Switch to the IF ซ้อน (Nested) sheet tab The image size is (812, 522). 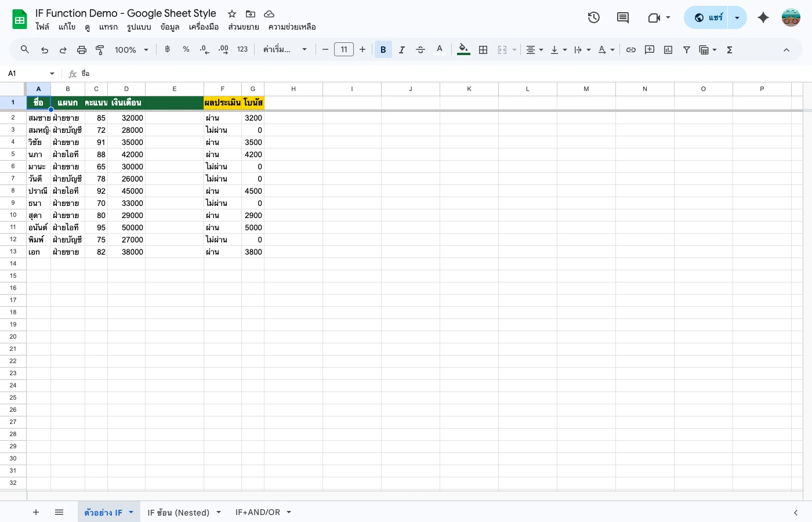tap(179, 513)
